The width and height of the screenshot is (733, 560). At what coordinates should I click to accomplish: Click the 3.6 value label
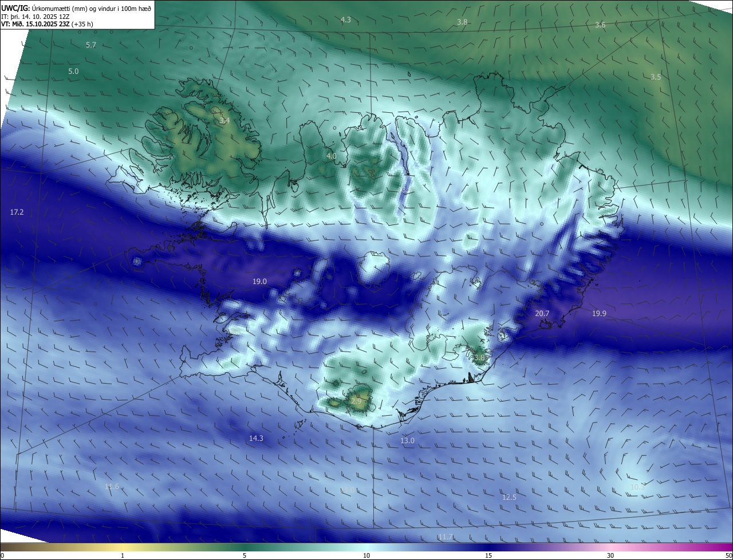(600, 25)
